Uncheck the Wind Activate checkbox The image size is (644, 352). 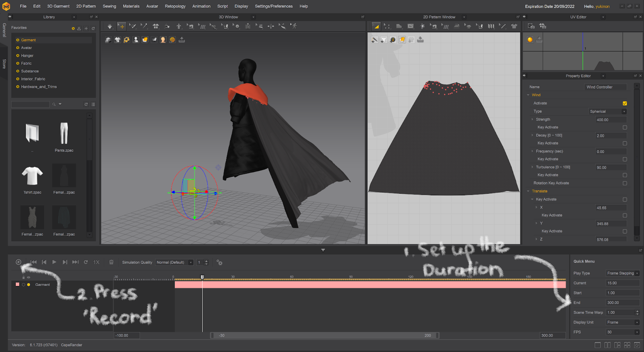click(x=625, y=104)
